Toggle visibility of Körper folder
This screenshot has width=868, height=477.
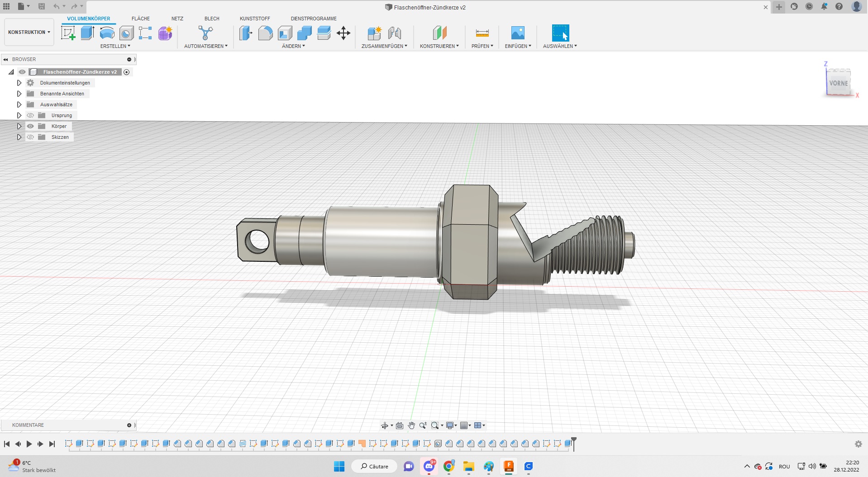pos(30,126)
